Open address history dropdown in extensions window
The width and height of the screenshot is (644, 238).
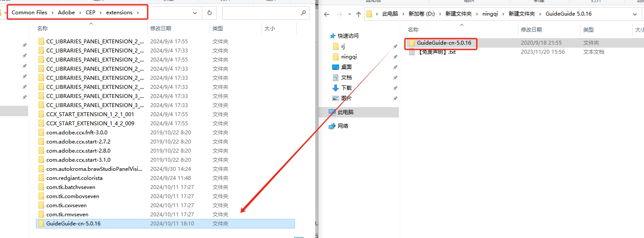(x=196, y=13)
